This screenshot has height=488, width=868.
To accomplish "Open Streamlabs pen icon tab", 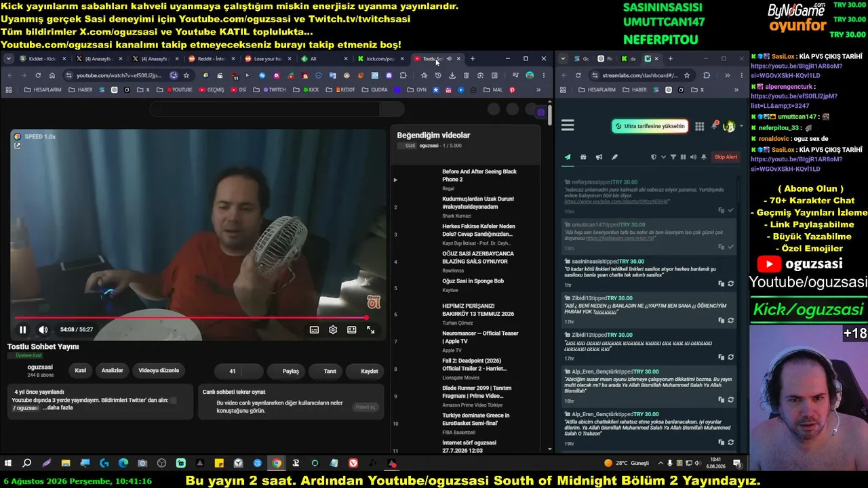I will 614,157.
